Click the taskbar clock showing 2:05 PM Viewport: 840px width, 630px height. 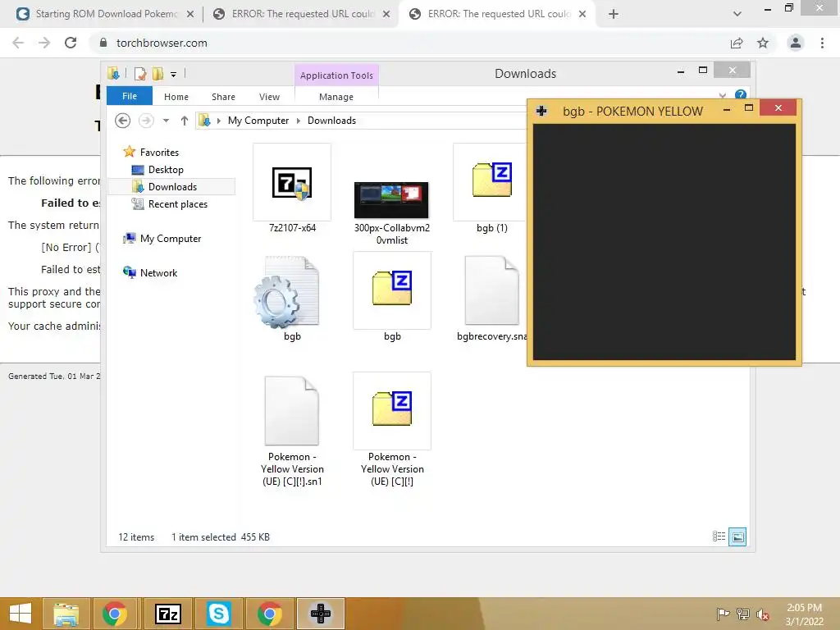point(804,614)
